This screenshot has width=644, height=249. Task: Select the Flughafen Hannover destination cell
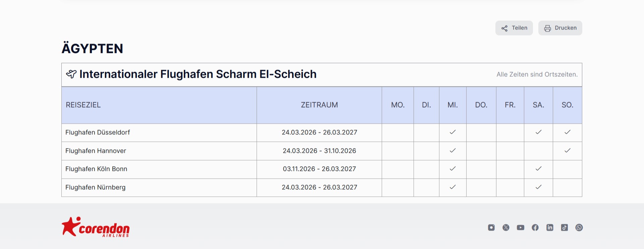tap(96, 151)
